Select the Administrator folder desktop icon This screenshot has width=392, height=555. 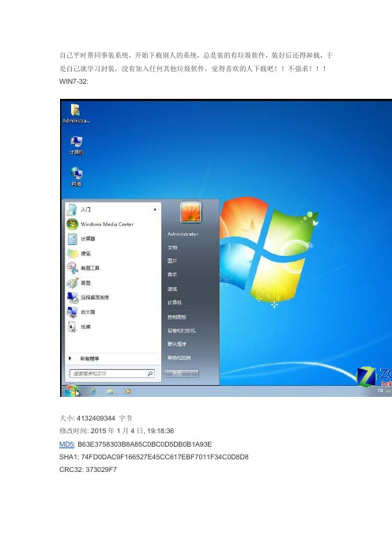tap(76, 113)
